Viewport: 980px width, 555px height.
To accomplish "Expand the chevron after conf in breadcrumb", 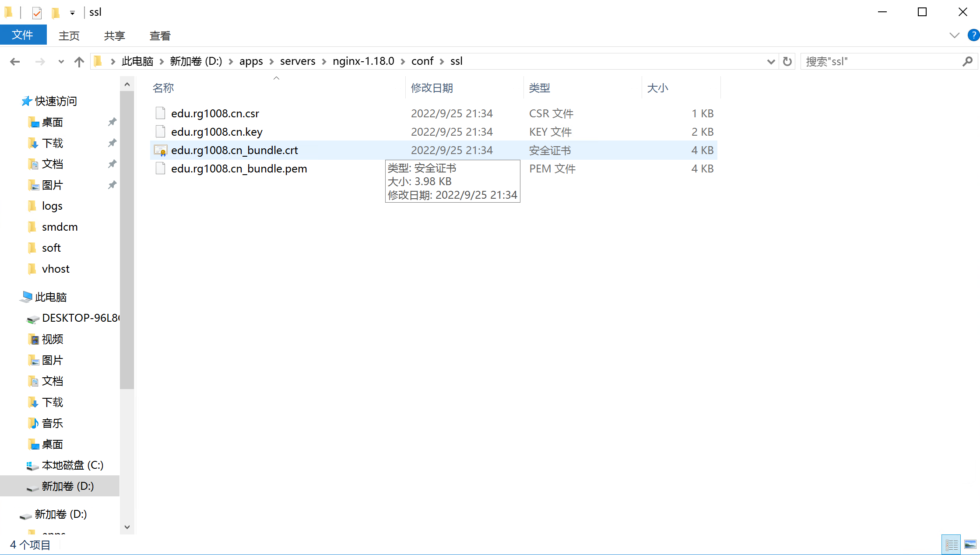I will 442,62.
